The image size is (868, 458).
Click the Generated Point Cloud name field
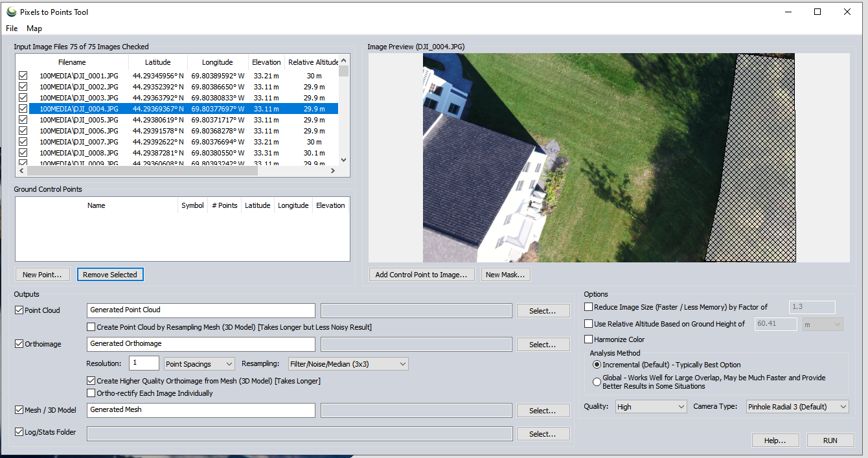(x=201, y=310)
